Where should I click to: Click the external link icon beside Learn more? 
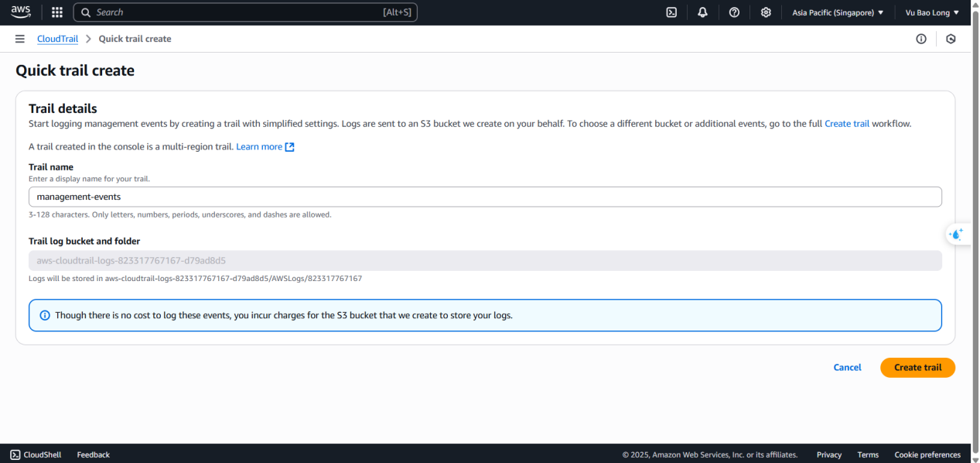(x=290, y=147)
